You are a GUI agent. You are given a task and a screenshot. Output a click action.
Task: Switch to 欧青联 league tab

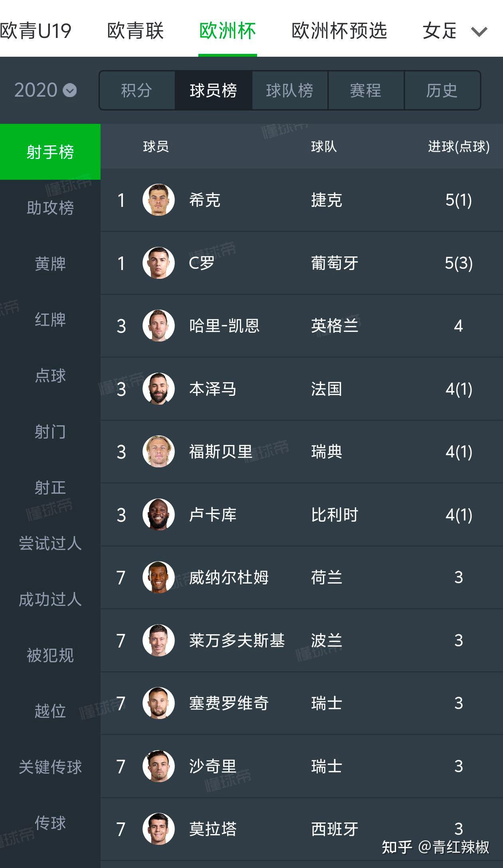(x=136, y=31)
